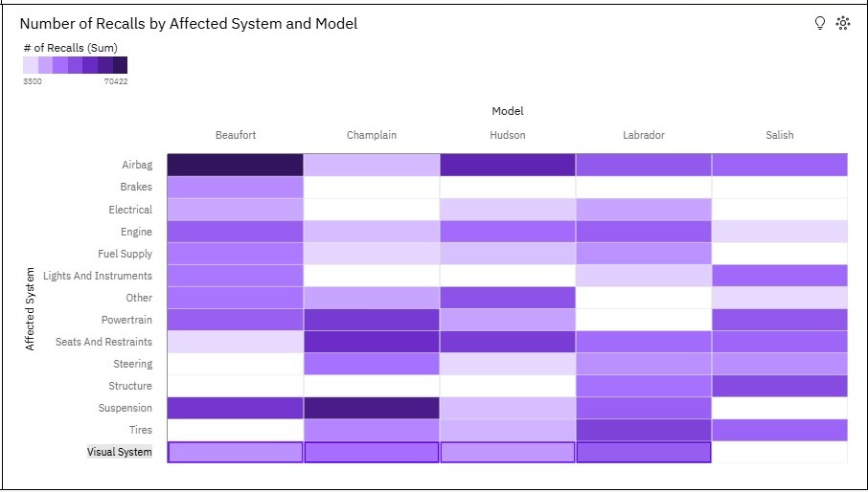The image size is (868, 492).
Task: Click the Structure Salish heatmap cell
Action: 780,386
